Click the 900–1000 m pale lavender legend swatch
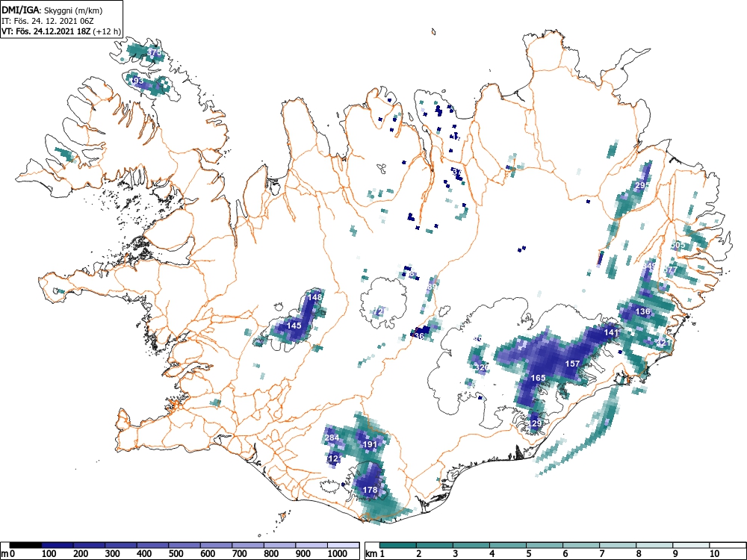 click(311, 545)
